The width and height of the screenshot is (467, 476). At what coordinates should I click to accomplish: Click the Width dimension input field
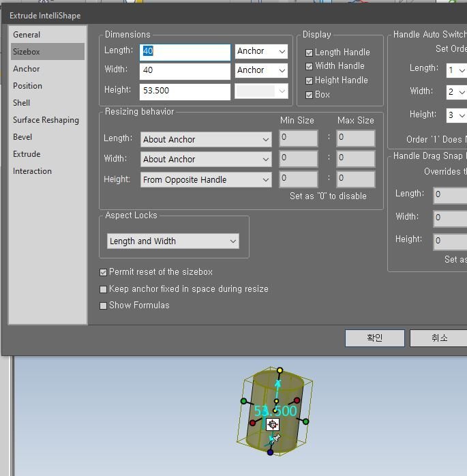tap(185, 71)
